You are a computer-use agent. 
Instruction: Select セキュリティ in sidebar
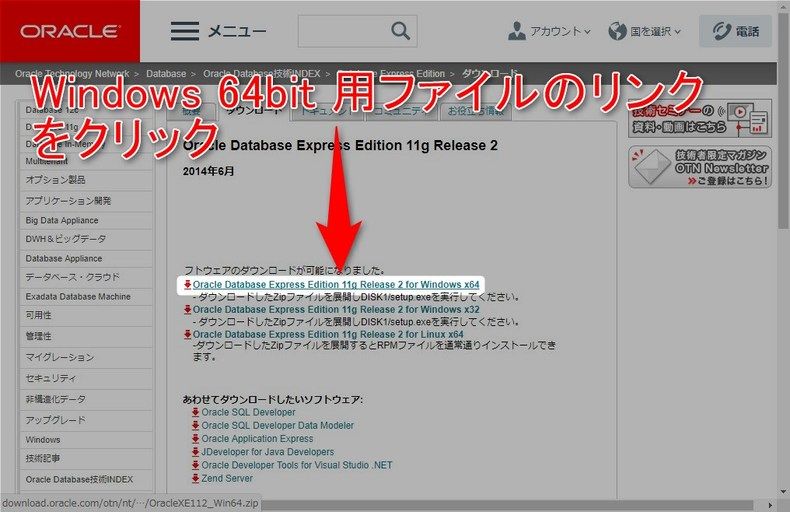pyautogui.click(x=87, y=378)
